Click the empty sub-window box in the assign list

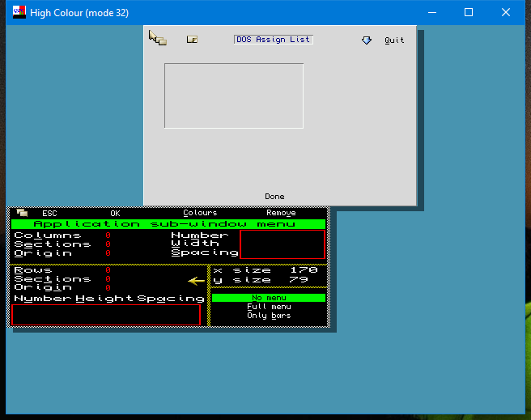(x=234, y=95)
